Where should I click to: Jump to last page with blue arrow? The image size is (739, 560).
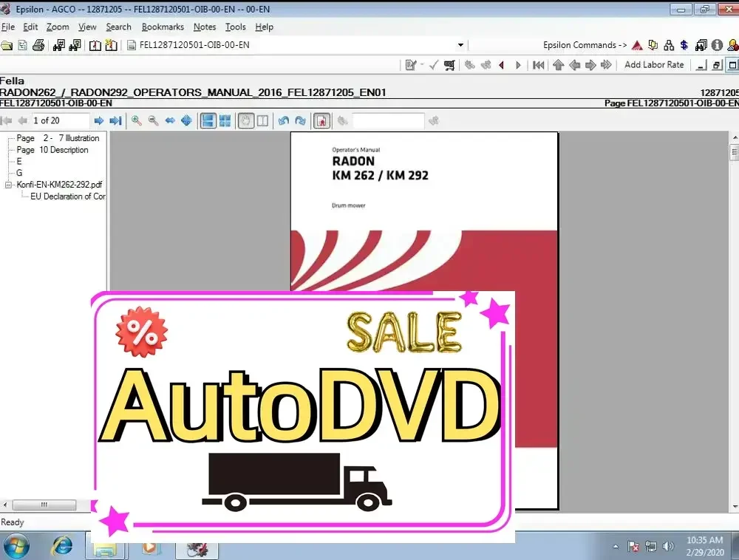click(115, 121)
